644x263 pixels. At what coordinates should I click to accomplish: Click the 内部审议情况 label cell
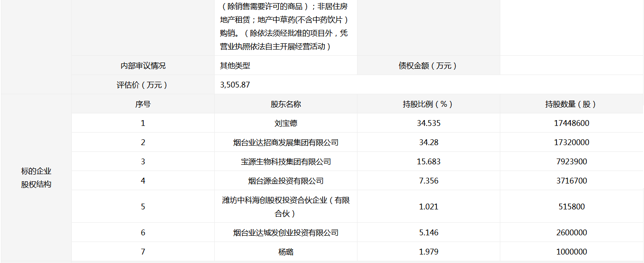pyautogui.click(x=143, y=66)
